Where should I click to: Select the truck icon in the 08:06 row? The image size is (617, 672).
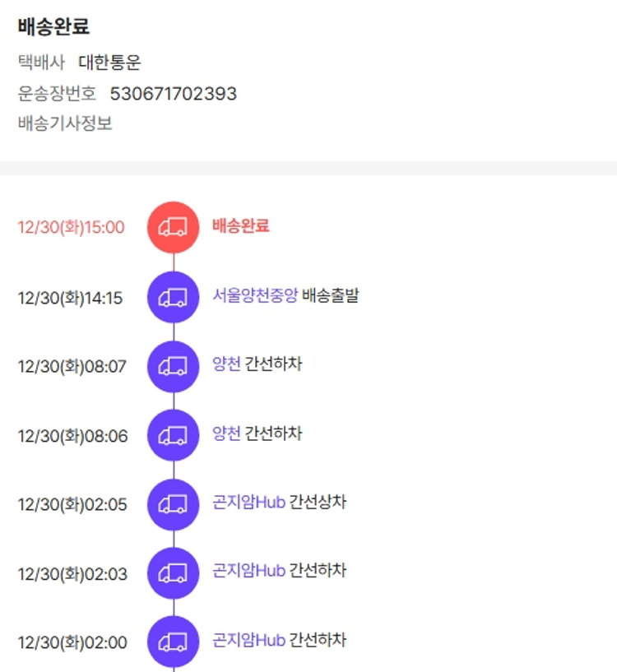click(x=173, y=435)
